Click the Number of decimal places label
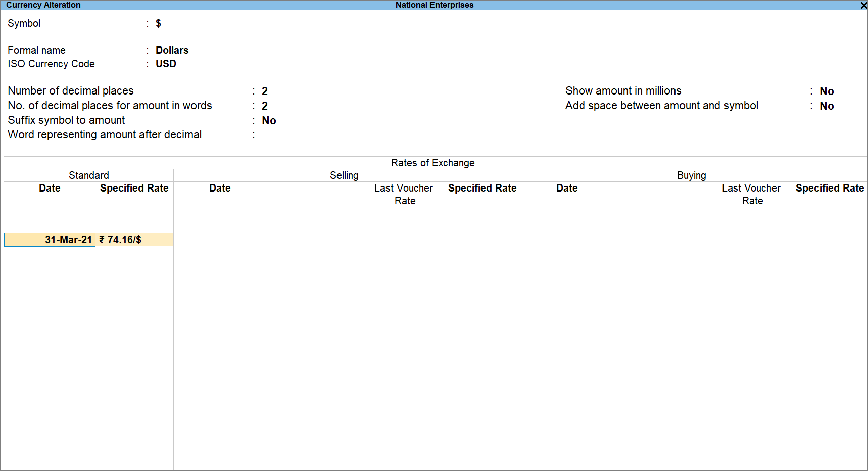 pyautogui.click(x=71, y=91)
